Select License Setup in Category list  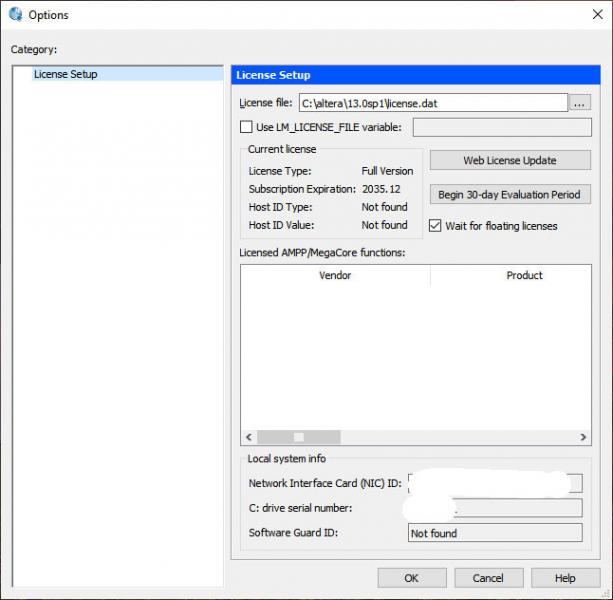click(66, 74)
